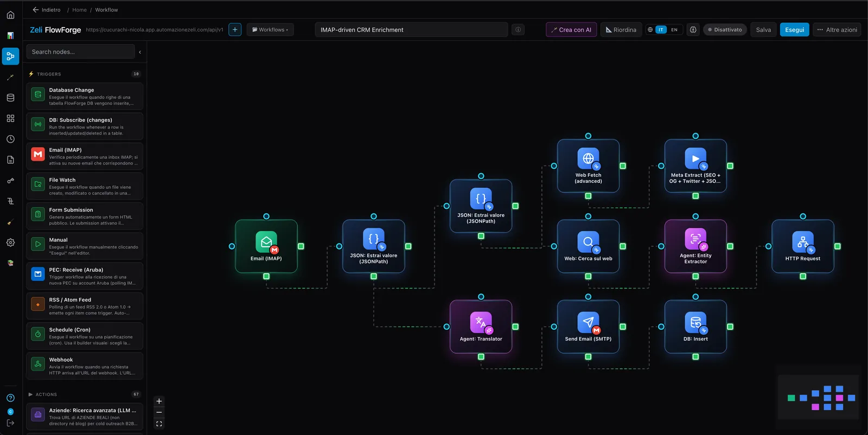Click the canvas minimap

[x=819, y=398]
